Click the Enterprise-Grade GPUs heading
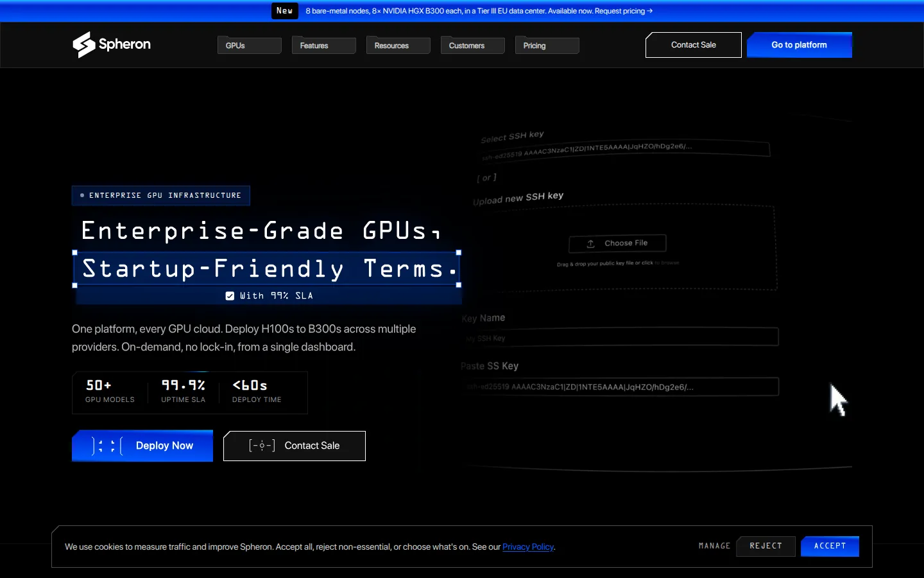924x578 pixels. pos(261,231)
